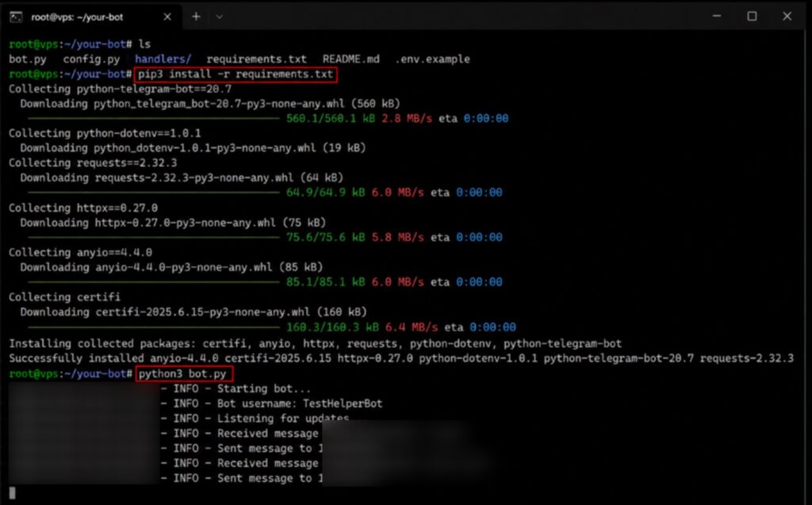Click README.md in the ls output
This screenshot has height=505, width=812.
coord(350,59)
